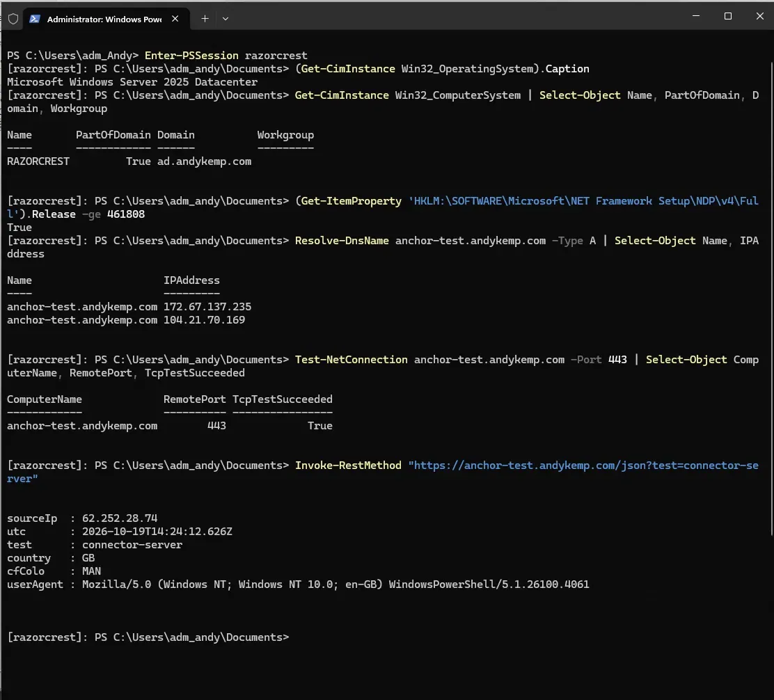Viewport: 774px width, 700px height.
Task: Click the RemotePort value 443 in results
Action: tap(216, 426)
